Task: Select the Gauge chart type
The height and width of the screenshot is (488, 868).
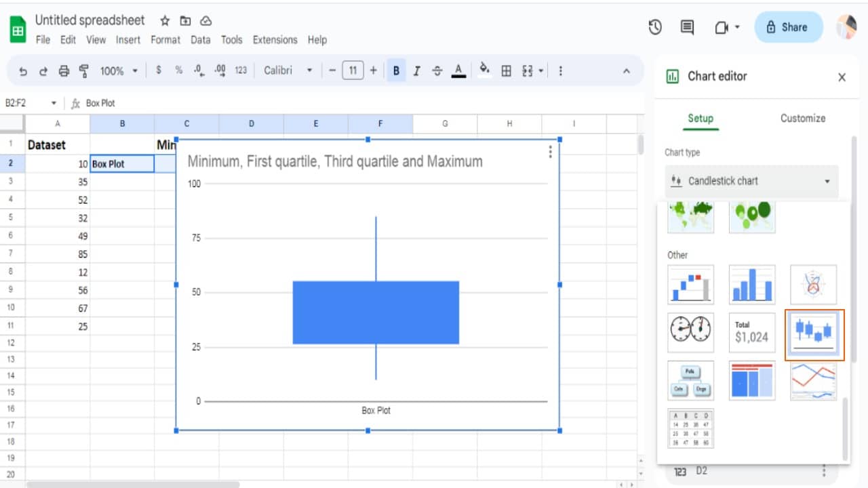Action: coord(690,332)
